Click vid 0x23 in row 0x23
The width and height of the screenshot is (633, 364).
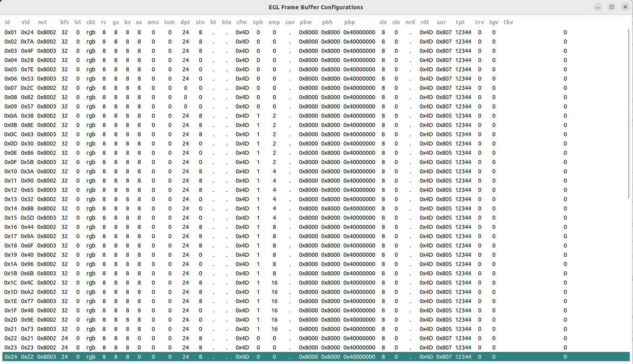[27, 347]
